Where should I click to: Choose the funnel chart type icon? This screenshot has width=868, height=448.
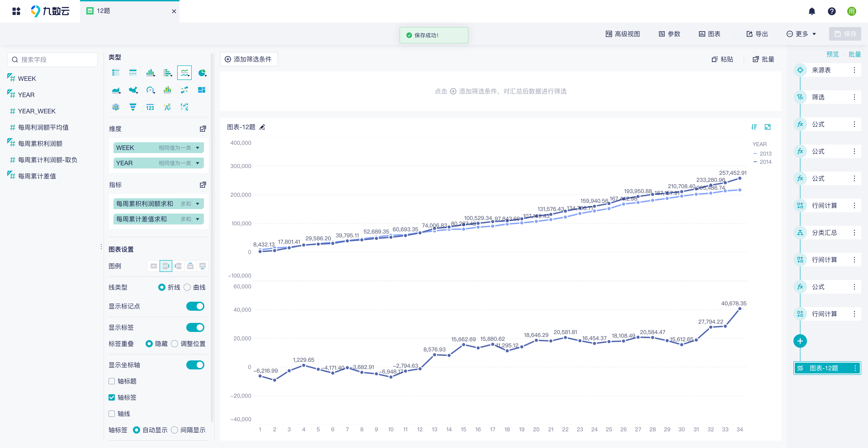133,107
